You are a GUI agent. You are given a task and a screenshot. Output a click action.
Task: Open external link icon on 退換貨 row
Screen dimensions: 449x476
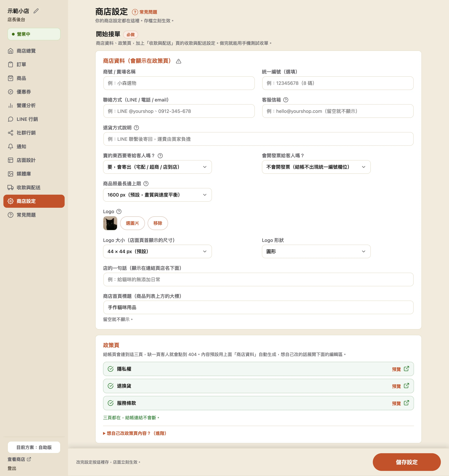(406, 386)
